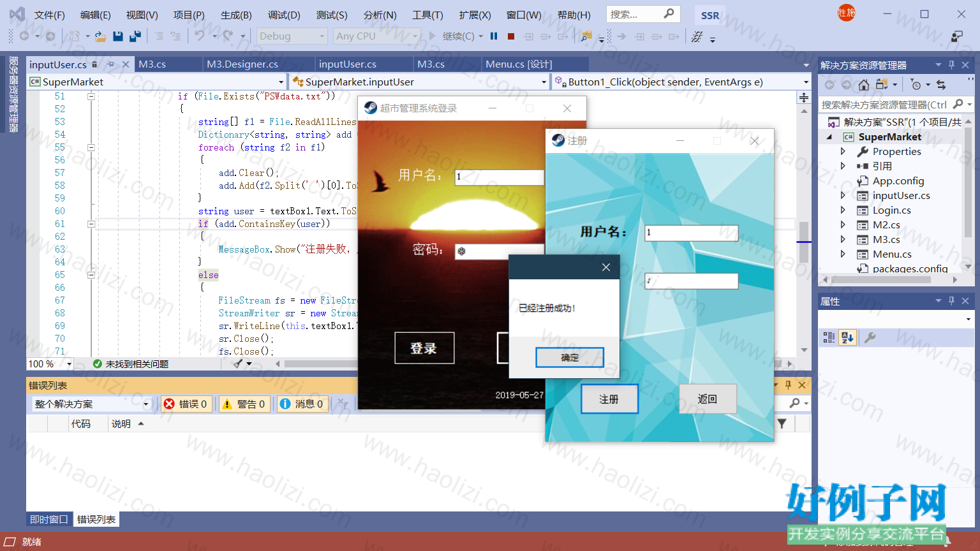Click the Property Pages wrench icon

pyautogui.click(x=869, y=337)
